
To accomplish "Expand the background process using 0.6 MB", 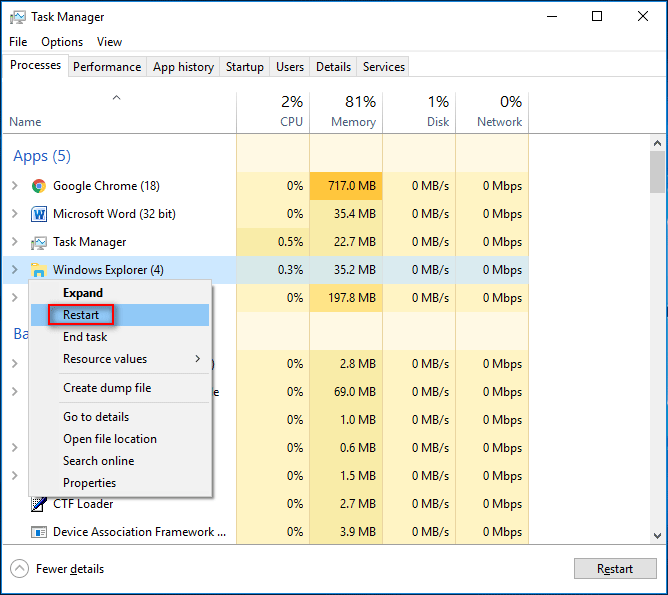I will point(15,448).
